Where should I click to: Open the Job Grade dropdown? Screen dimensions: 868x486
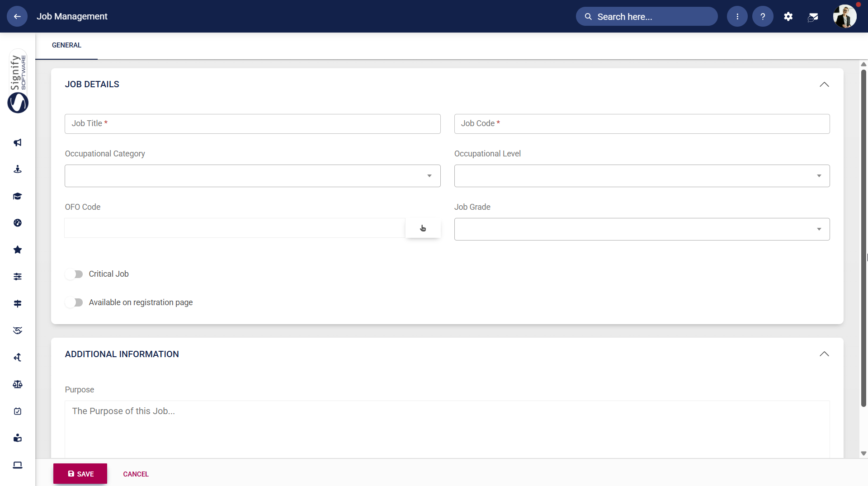tap(819, 229)
